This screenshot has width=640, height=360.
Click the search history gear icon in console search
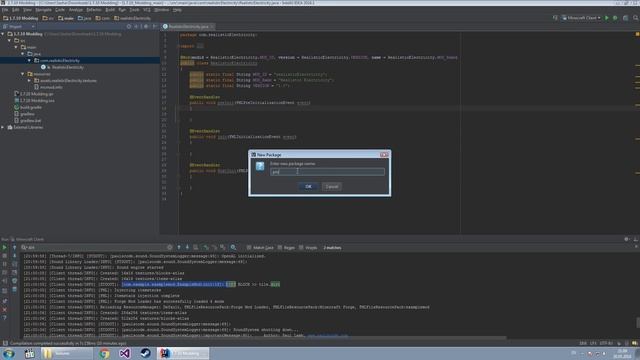coord(169,247)
